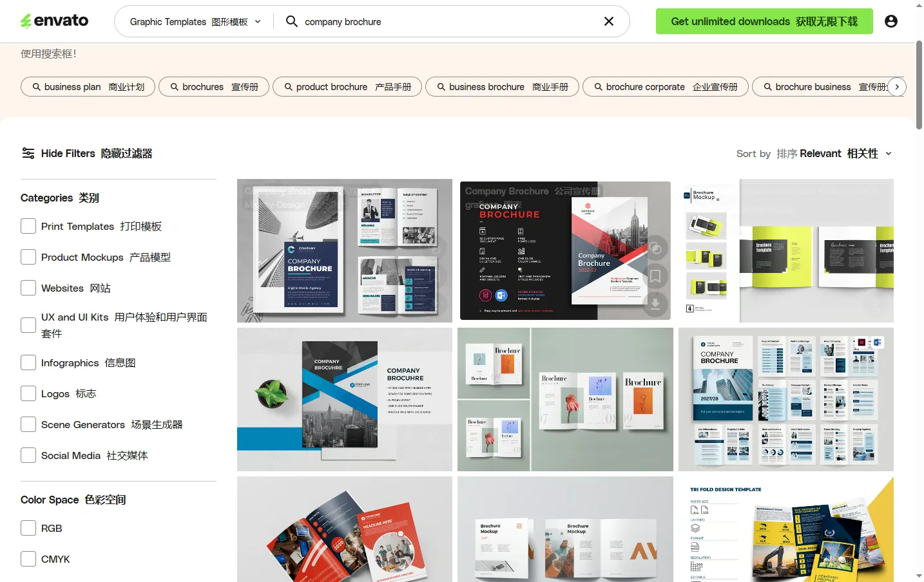The height and width of the screenshot is (582, 924).
Task: Click the Get unlimited downloads button
Action: 764,21
